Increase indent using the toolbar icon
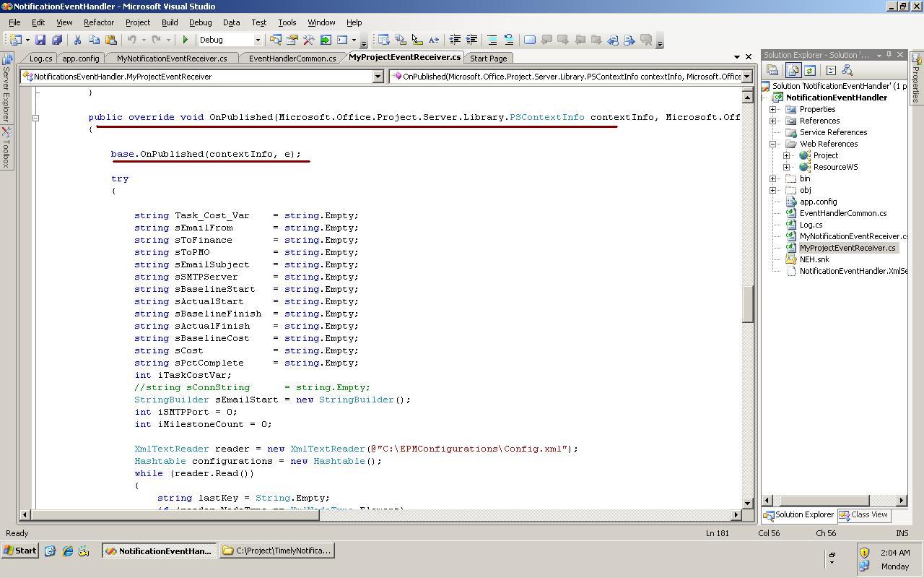Screen dimensions: 924x578 [x=471, y=40]
